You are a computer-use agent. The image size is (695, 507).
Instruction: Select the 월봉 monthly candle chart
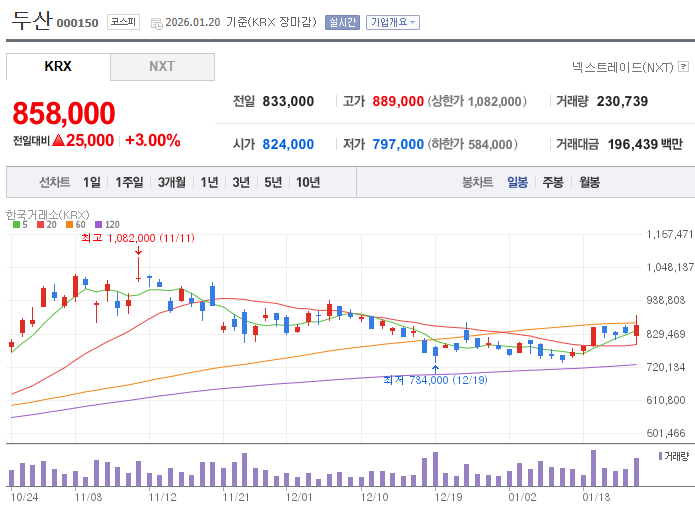tap(590, 182)
